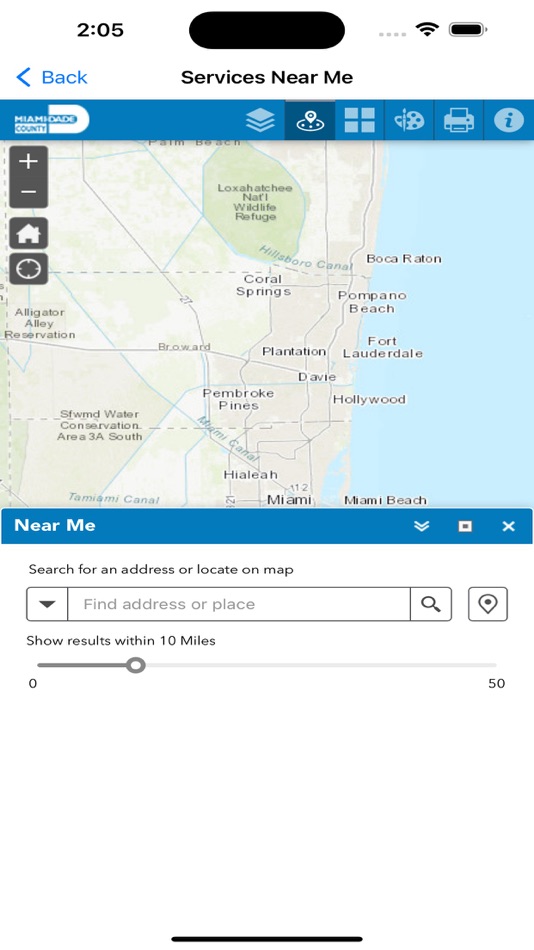Select the locate-on-map pin button

coord(488,604)
